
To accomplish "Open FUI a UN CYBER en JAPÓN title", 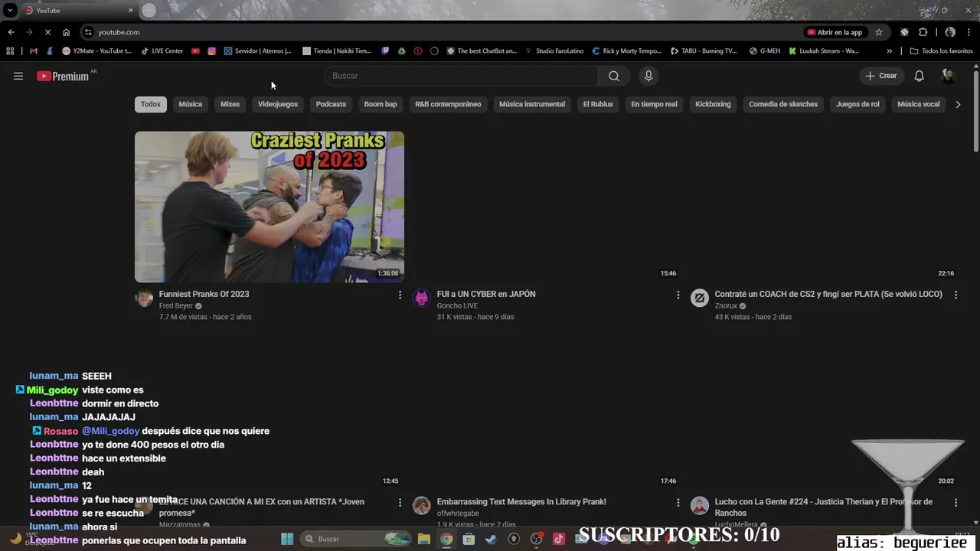I will pyautogui.click(x=486, y=294).
